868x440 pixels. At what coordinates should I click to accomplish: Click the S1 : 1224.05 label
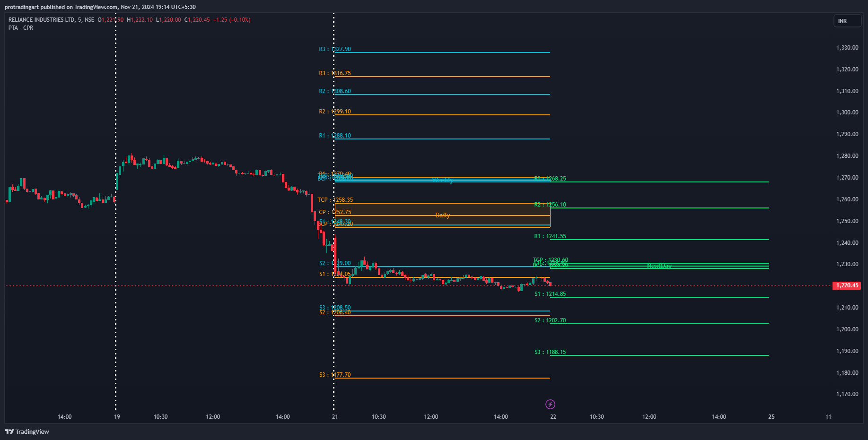point(335,274)
